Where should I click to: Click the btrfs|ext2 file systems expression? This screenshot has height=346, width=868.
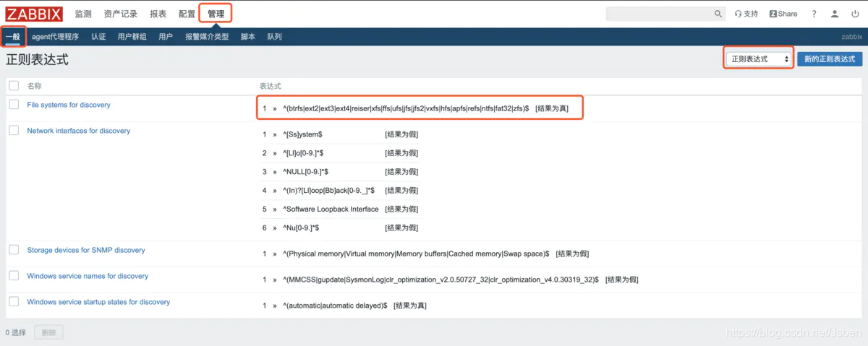[x=406, y=108]
